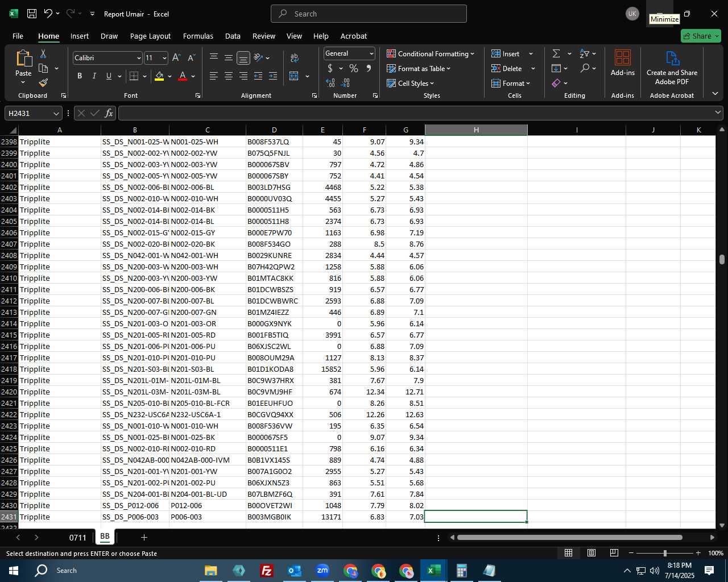Image resolution: width=728 pixels, height=582 pixels.
Task: Decrease decimal places
Action: [x=345, y=83]
